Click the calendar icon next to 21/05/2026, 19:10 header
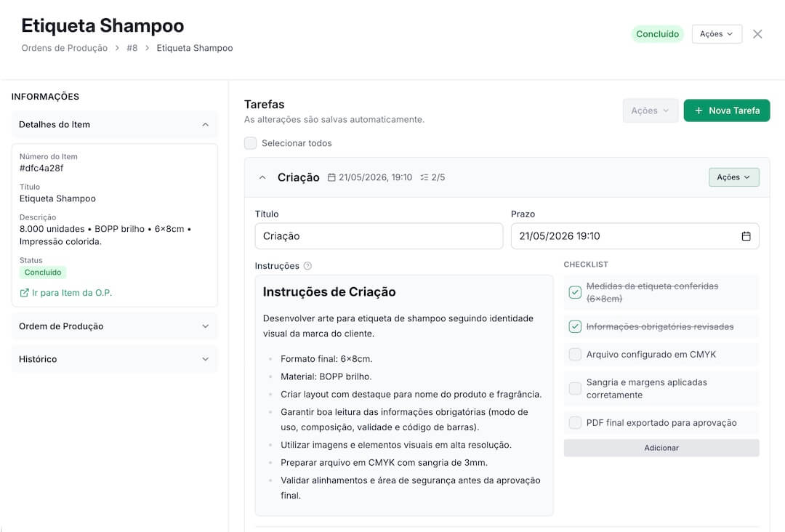785x532 pixels. click(x=331, y=177)
